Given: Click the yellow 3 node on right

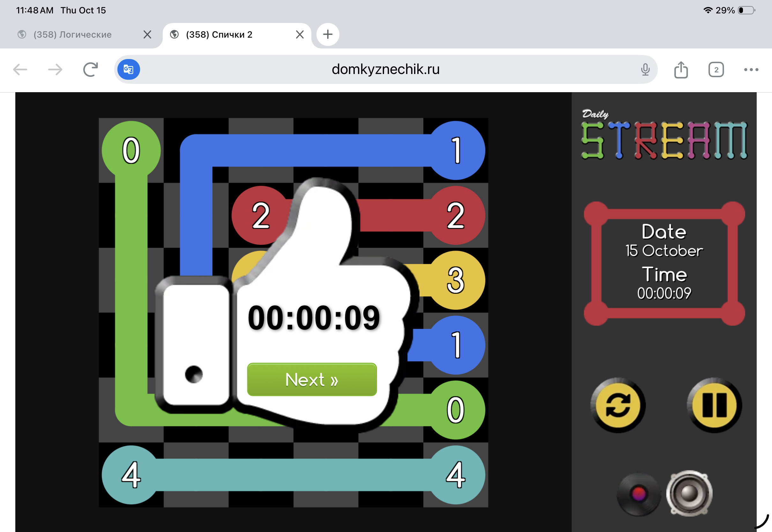Looking at the screenshot, I should point(456,280).
